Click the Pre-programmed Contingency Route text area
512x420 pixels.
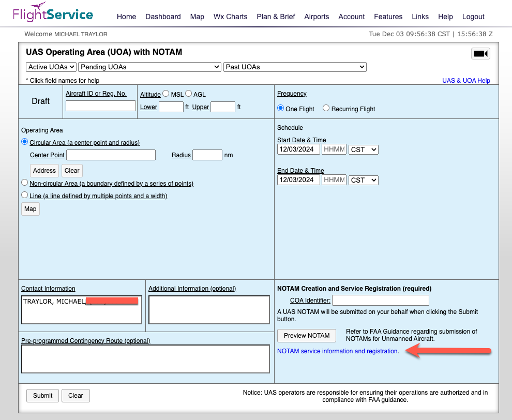tap(145, 359)
